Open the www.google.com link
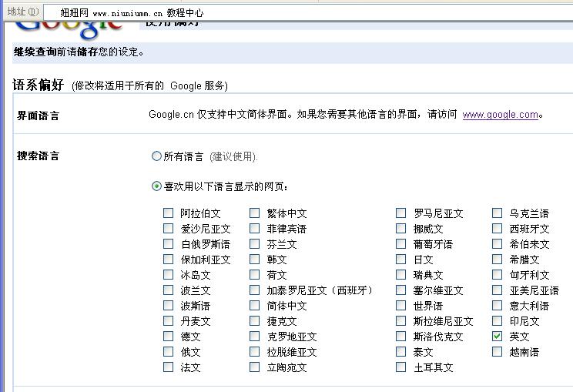 point(500,115)
